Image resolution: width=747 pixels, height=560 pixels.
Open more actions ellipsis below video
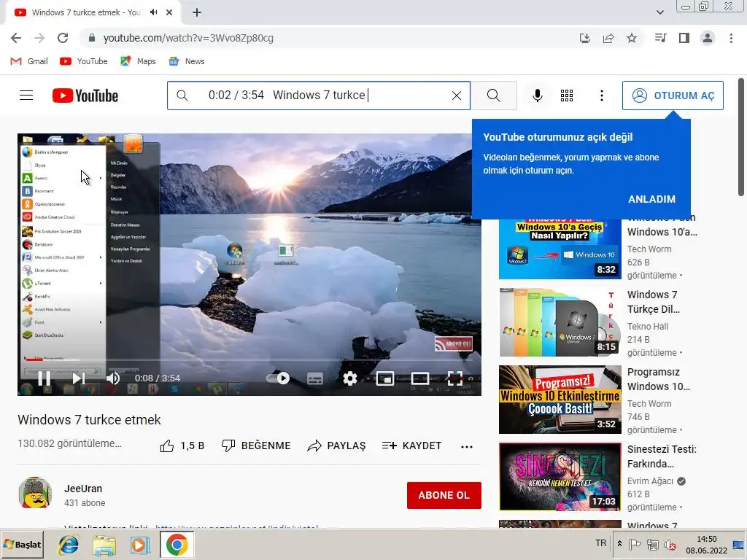(x=467, y=447)
